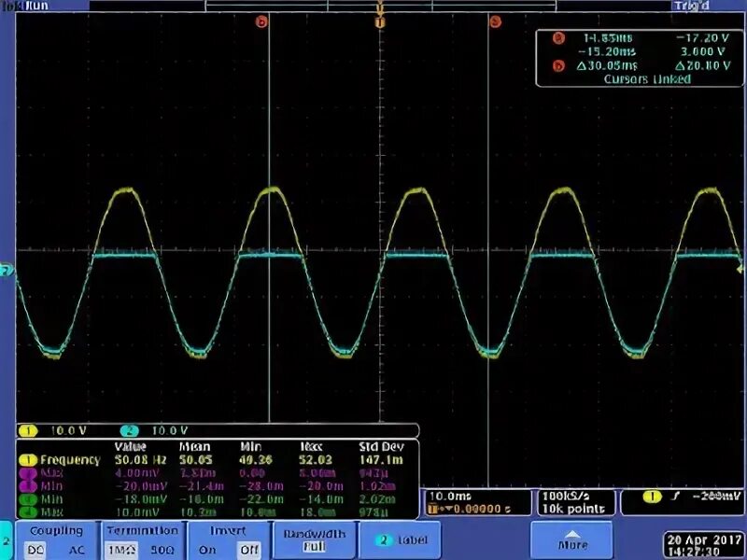This screenshot has width=747, height=560.
Task: Open the channel 2 Label button
Action: pyautogui.click(x=401, y=540)
